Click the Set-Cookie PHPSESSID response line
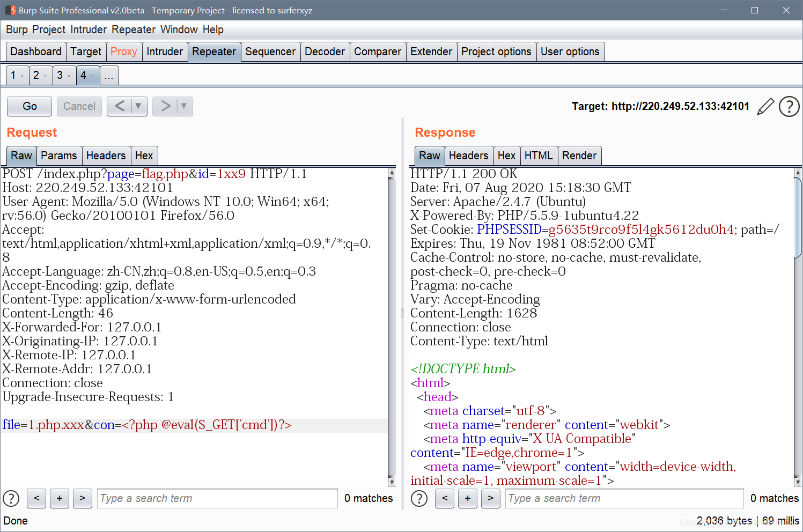This screenshot has width=803, height=532. pos(595,230)
